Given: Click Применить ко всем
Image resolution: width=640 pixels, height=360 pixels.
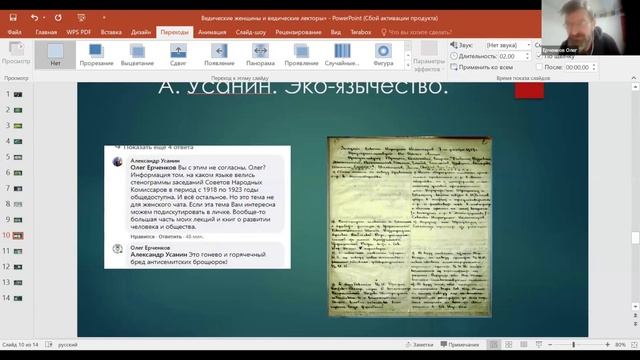Looking at the screenshot, I should click(482, 67).
